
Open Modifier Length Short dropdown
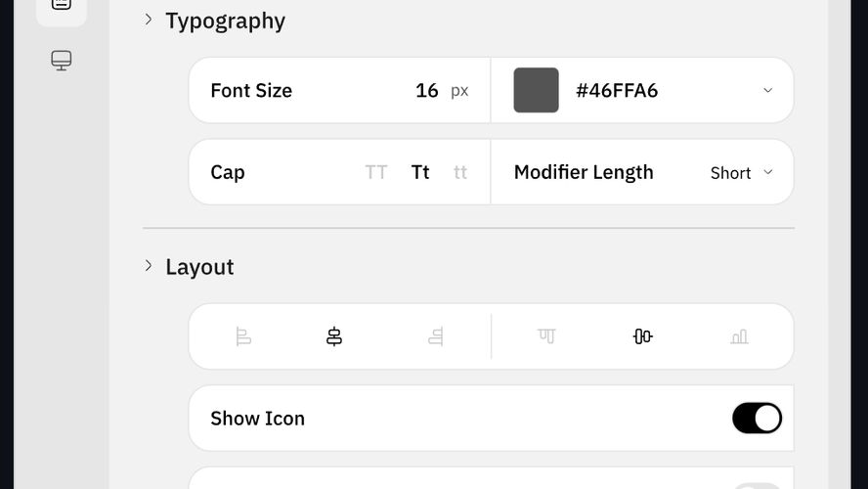coord(742,172)
